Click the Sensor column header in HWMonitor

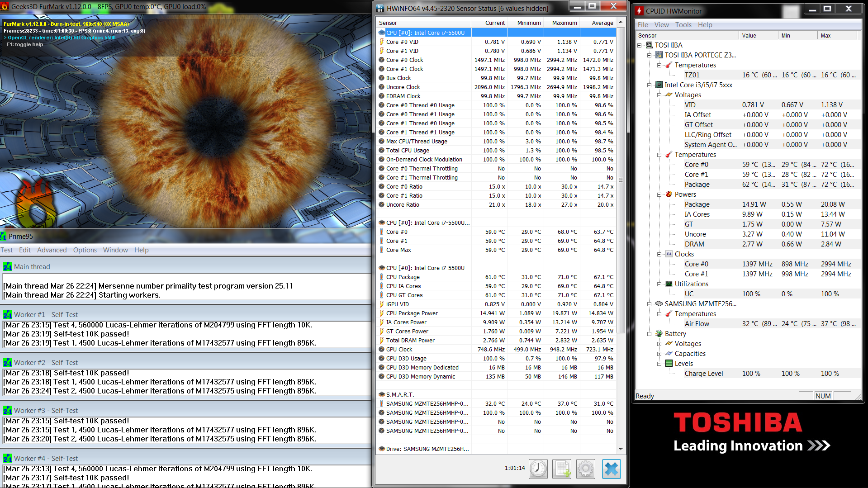[x=687, y=35]
